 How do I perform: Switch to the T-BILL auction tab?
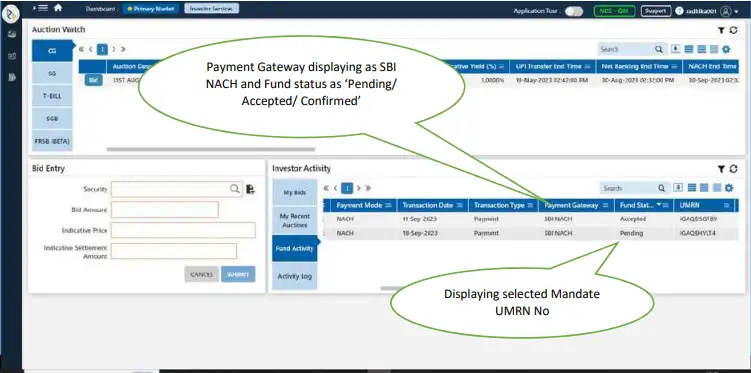click(52, 96)
